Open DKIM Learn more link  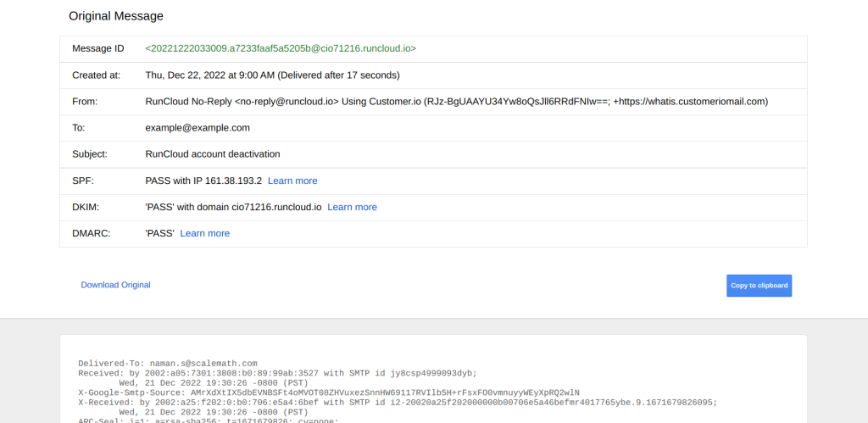coord(352,207)
